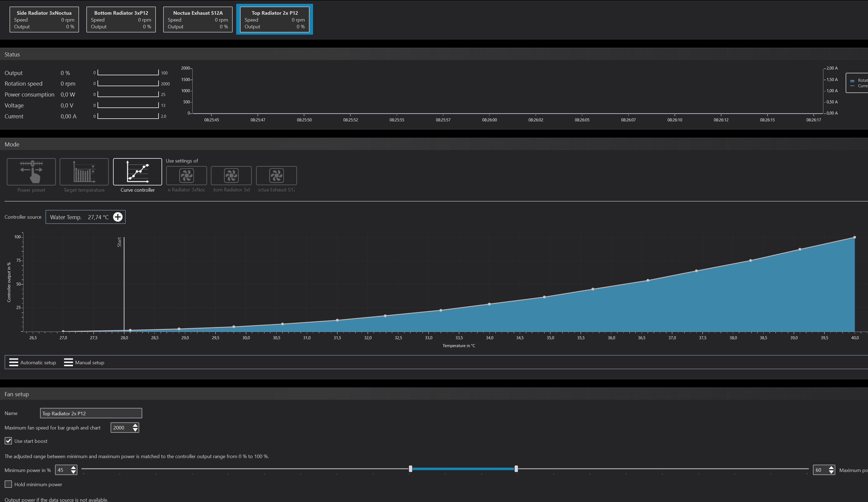Increase the Minimum power stepper value
The height and width of the screenshot is (502, 868).
point(73,468)
